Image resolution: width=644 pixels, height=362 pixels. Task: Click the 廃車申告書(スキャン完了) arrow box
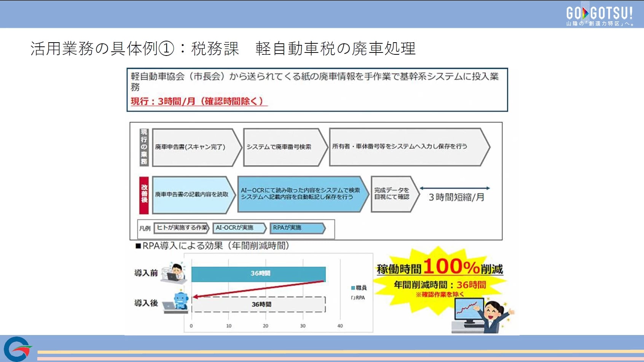(x=194, y=147)
